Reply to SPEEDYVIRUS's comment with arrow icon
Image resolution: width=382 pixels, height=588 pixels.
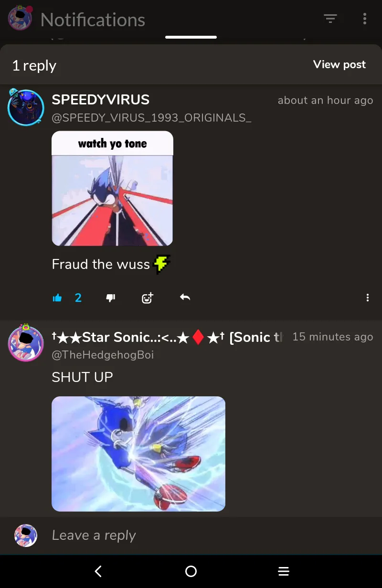click(x=185, y=298)
